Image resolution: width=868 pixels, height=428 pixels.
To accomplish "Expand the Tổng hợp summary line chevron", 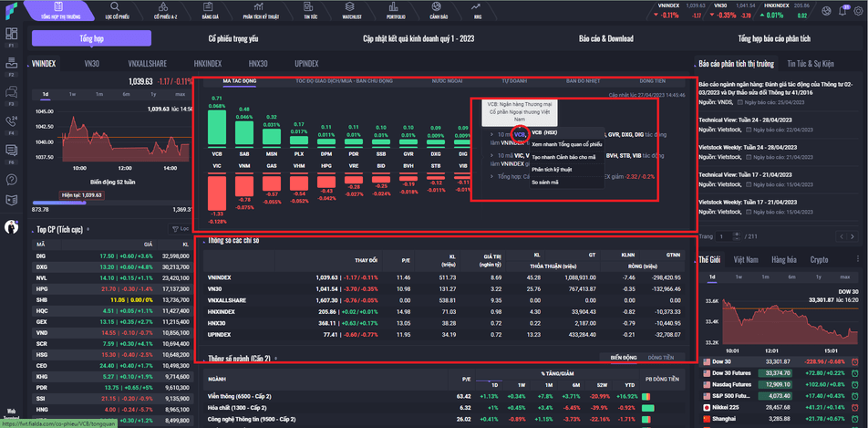I will tap(492, 176).
